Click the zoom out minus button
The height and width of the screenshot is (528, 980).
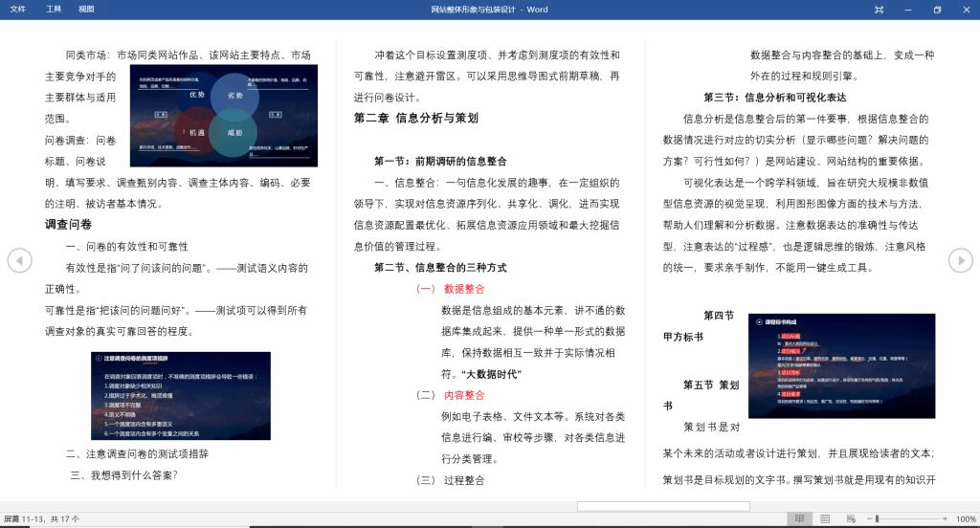point(865,518)
